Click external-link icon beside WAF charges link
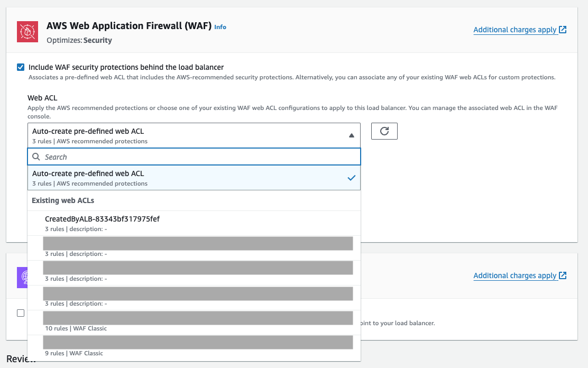 [x=563, y=30]
